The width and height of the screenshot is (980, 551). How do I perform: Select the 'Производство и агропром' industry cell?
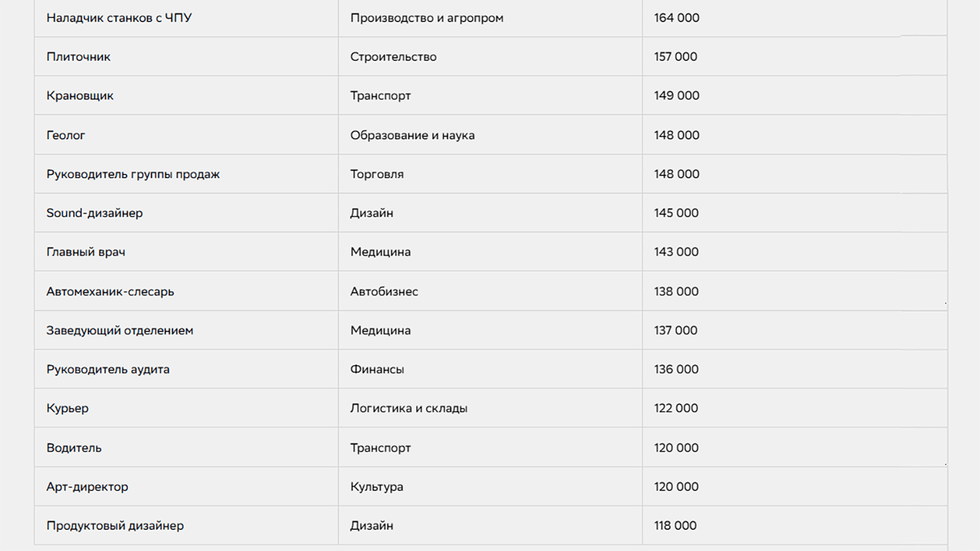coord(426,18)
